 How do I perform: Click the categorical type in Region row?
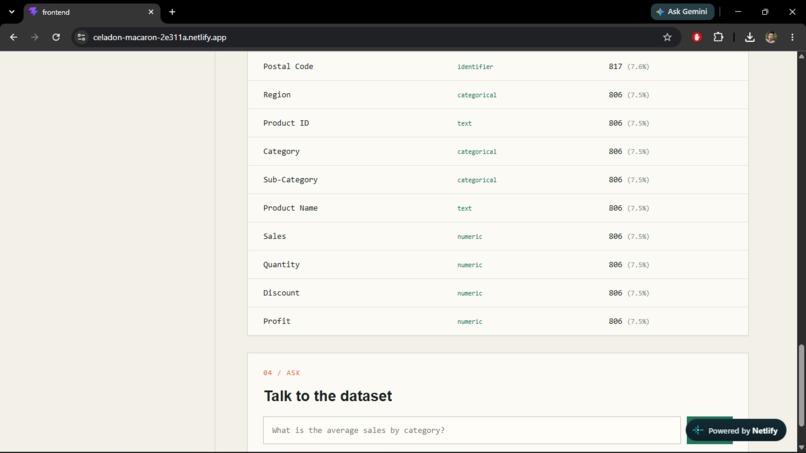(x=477, y=95)
